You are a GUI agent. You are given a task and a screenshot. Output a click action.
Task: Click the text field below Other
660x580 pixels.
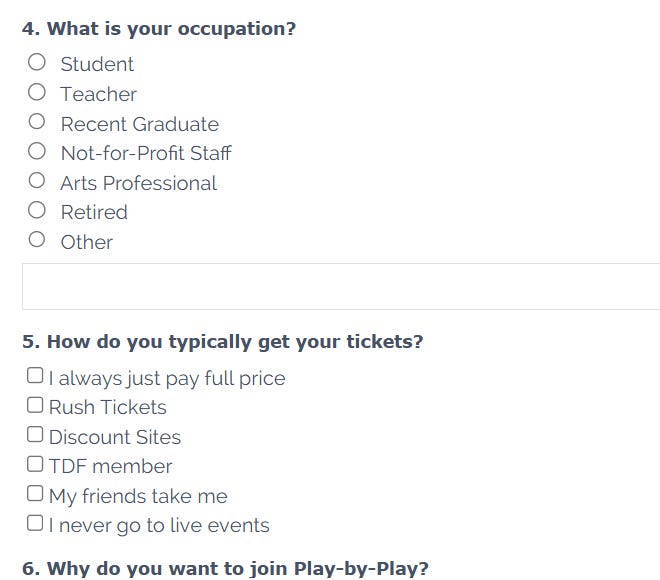(340, 286)
